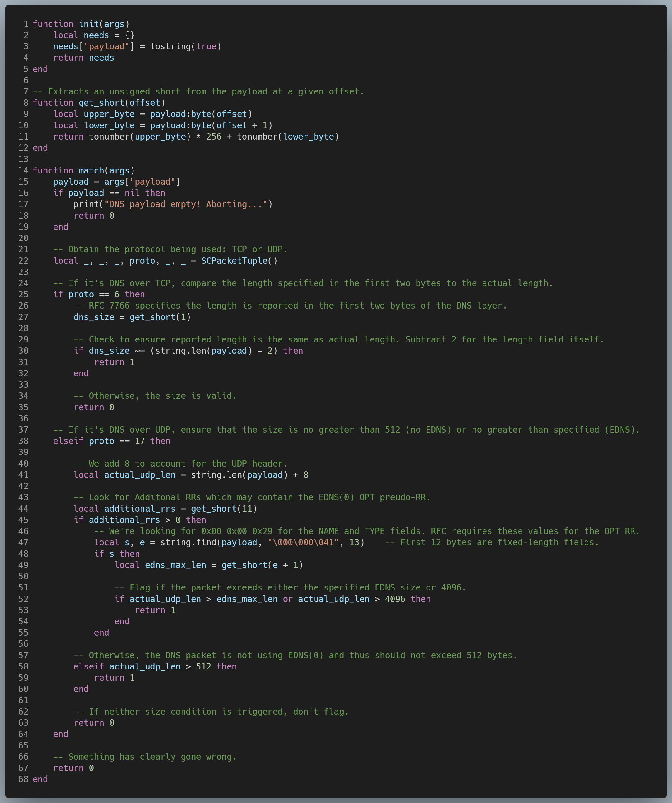
Task: Click the 'init' function name on line 1
Action: point(89,24)
